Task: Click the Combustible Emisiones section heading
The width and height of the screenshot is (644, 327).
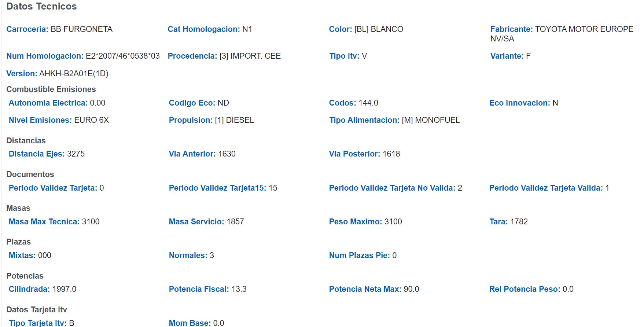Action: tap(51, 89)
